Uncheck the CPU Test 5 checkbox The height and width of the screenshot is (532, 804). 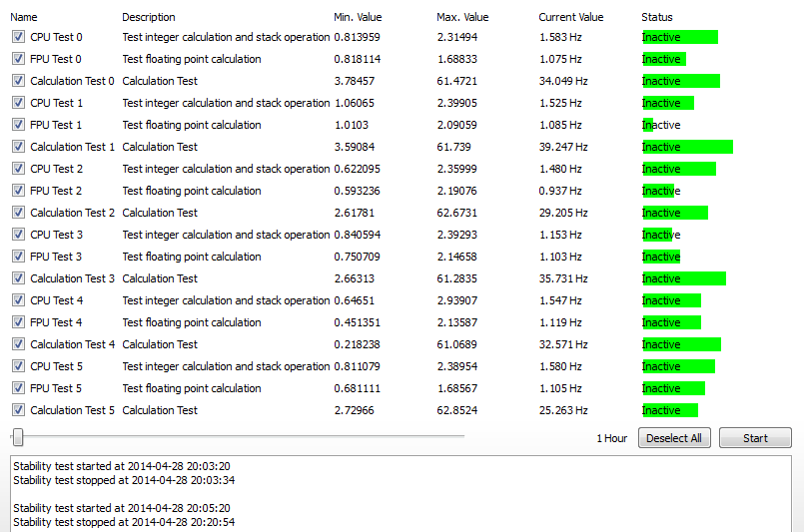pos(18,366)
